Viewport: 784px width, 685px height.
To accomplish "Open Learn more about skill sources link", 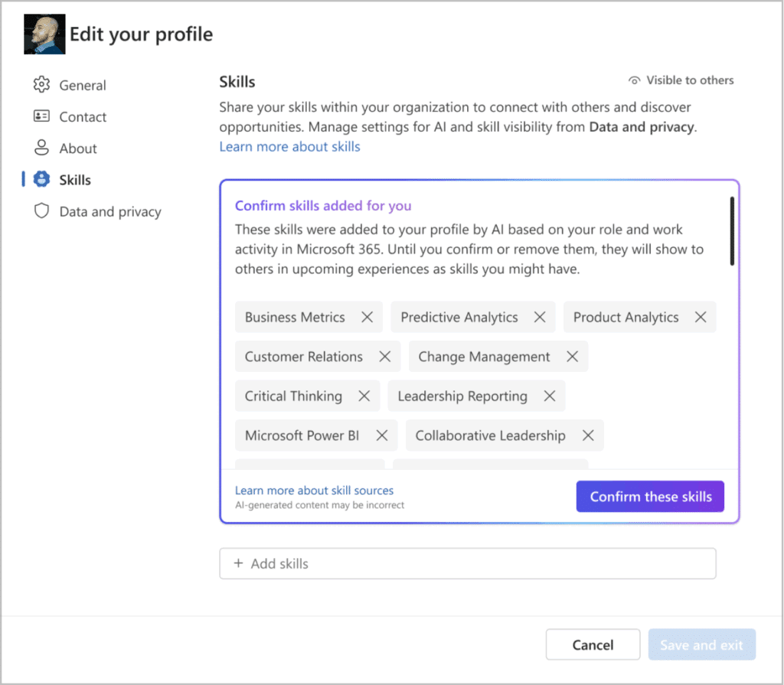I will coord(314,491).
